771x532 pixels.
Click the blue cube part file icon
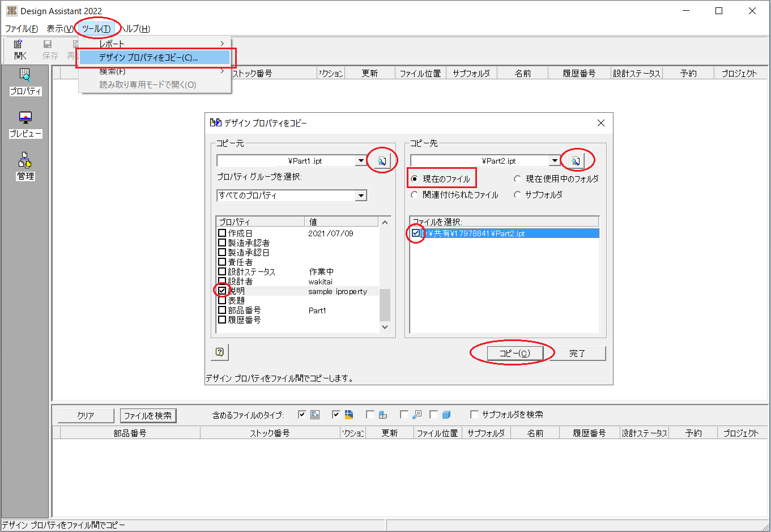446,415
